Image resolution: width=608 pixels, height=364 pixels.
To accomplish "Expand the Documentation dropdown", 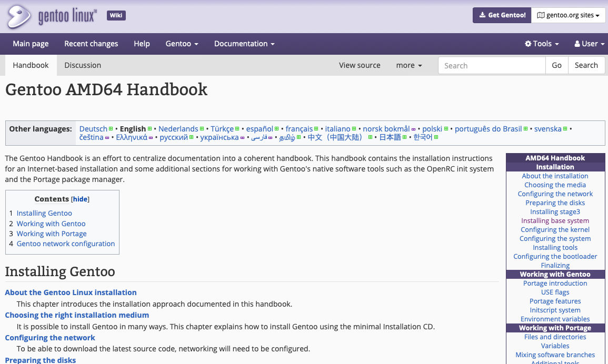I will point(244,44).
